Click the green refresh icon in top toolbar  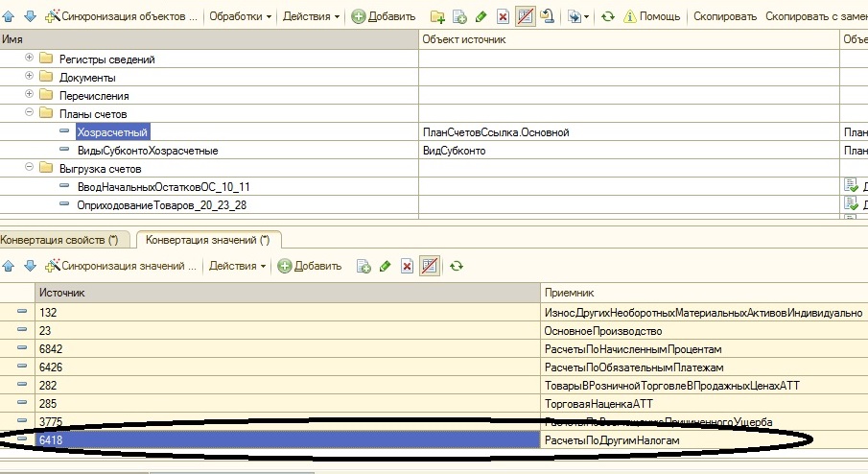607,16
